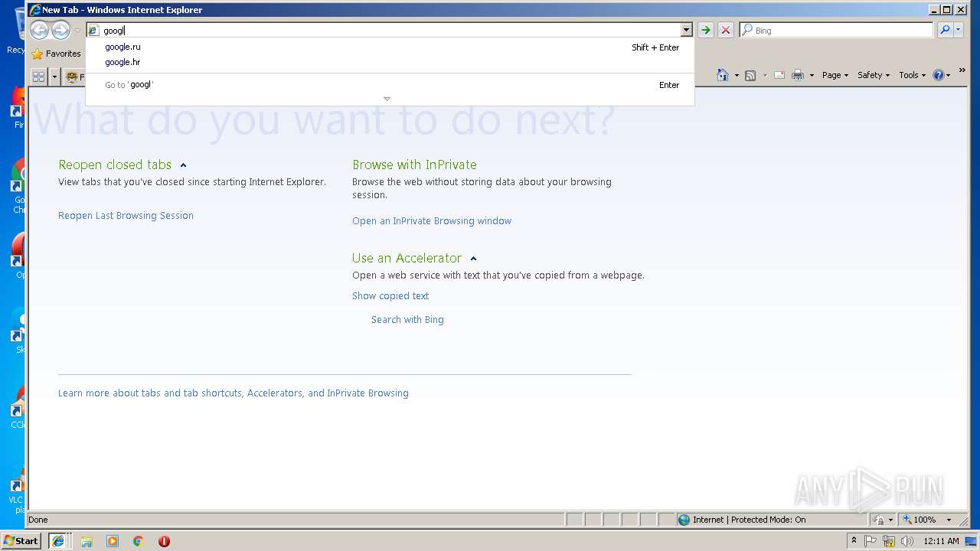The height and width of the screenshot is (551, 980).
Task: Open Windows Explorer folder from taskbar
Action: (x=87, y=541)
